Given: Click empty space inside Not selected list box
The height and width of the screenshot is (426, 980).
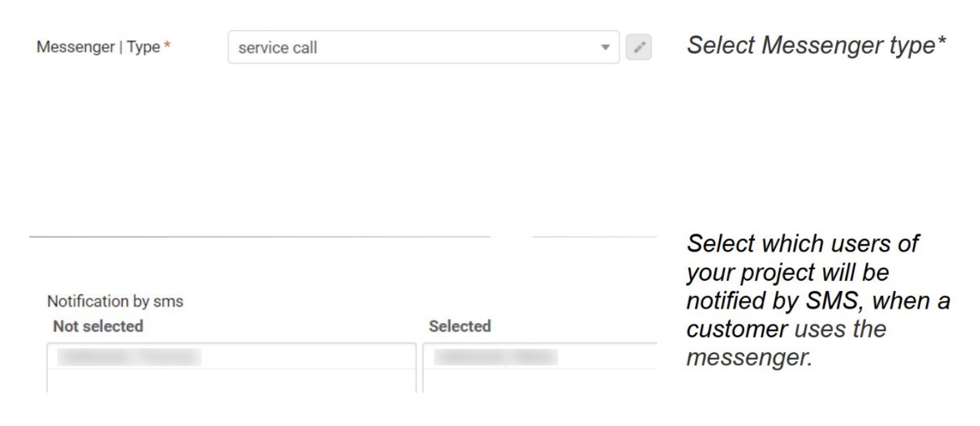Looking at the screenshot, I should [x=232, y=381].
